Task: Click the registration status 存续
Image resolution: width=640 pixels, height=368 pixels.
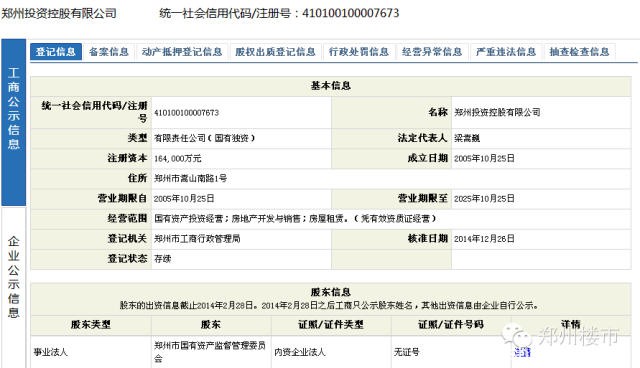Action: pyautogui.click(x=162, y=259)
